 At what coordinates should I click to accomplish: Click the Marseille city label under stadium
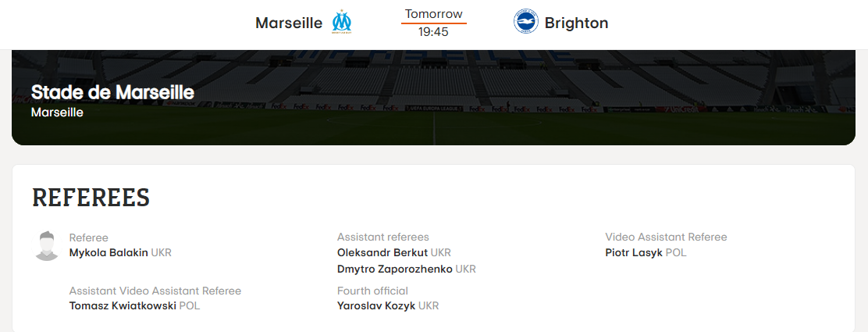pyautogui.click(x=57, y=112)
